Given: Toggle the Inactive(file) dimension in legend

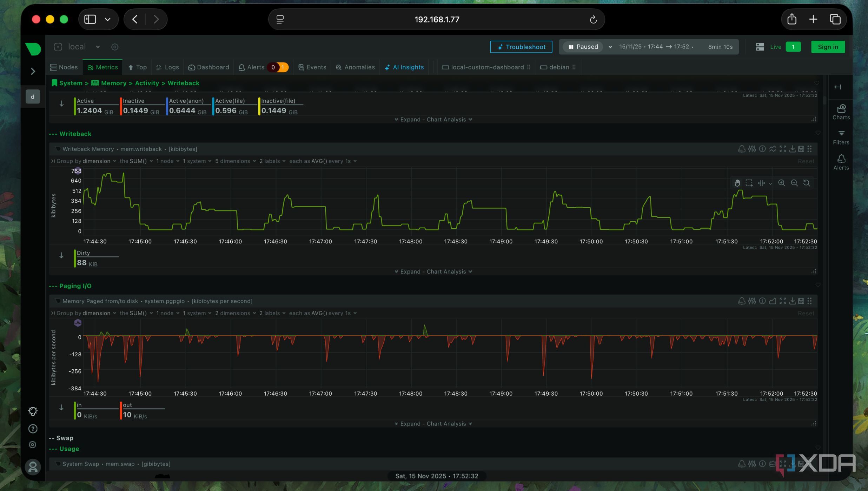Looking at the screenshot, I should coord(281,106).
